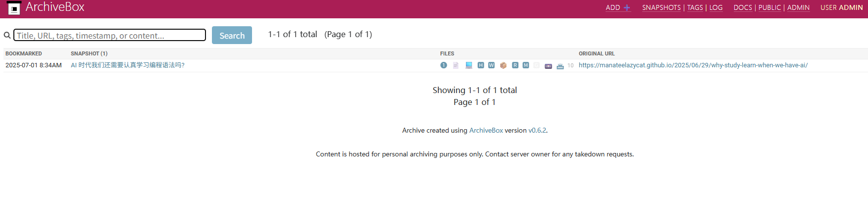Click the FILES column header
The width and height of the screenshot is (868, 199).
pyautogui.click(x=447, y=53)
